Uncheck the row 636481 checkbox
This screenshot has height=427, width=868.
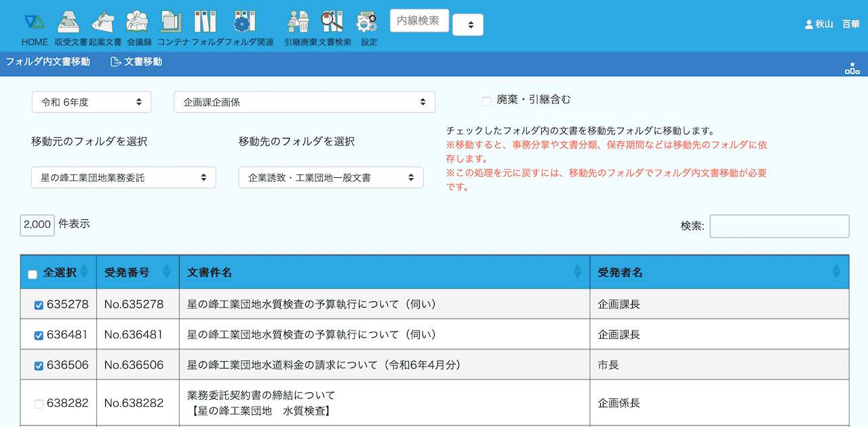click(x=39, y=335)
